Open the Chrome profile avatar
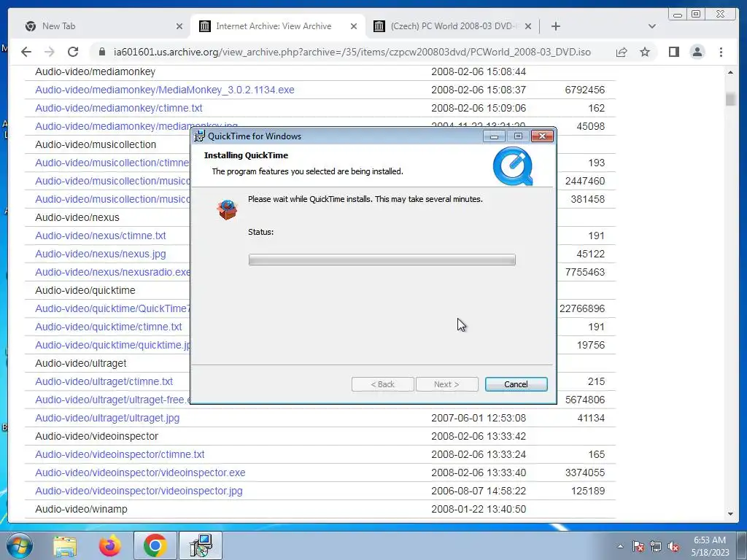 click(697, 52)
